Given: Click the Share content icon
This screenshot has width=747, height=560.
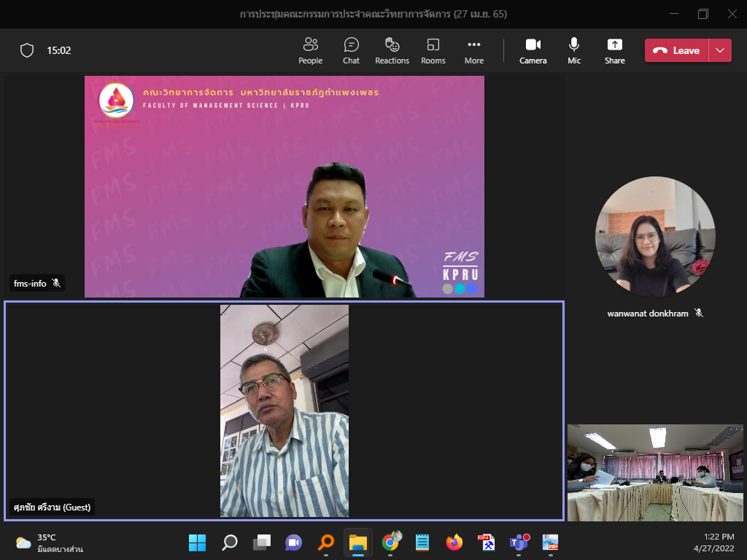Looking at the screenshot, I should (614, 50).
